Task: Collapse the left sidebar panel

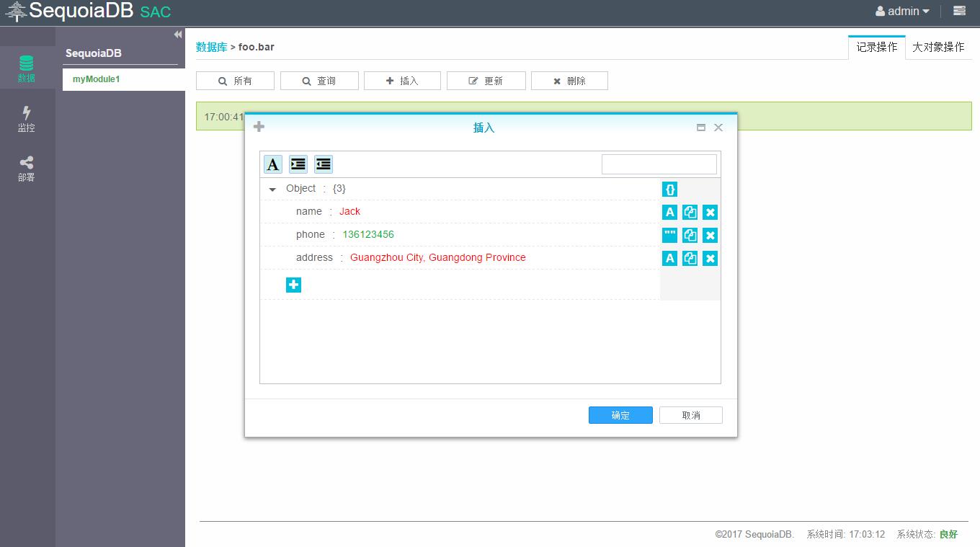Action: coord(177,35)
